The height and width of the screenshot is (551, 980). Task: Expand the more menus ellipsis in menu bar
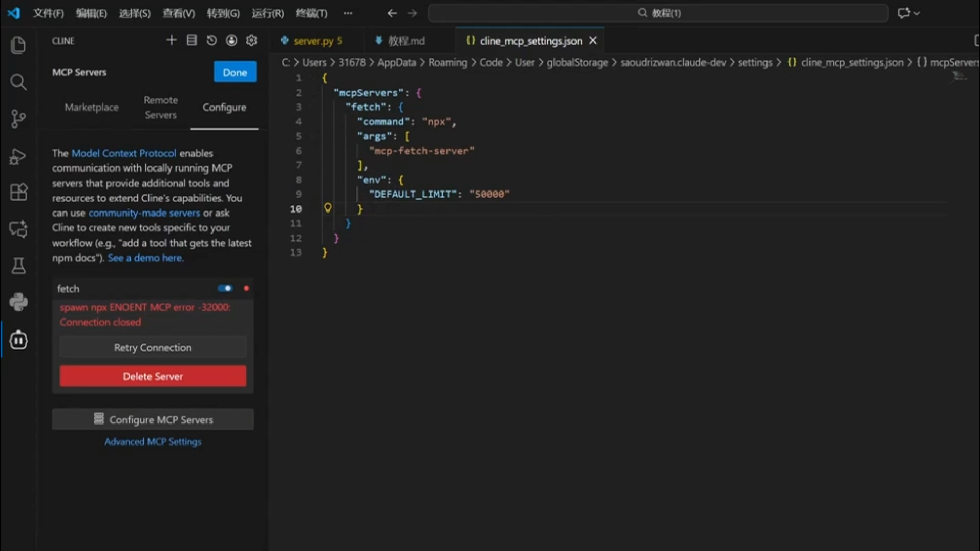coord(348,13)
